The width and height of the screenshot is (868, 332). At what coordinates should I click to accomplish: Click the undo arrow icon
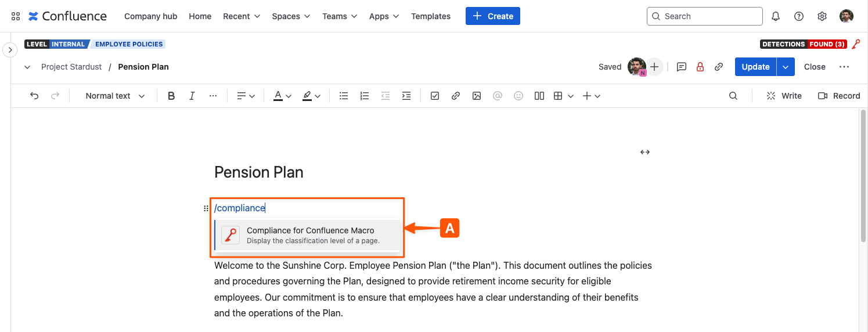[x=34, y=96]
